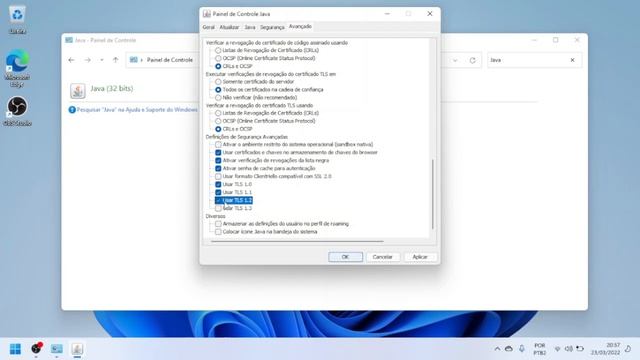Image resolution: width=640 pixels, height=360 pixels.
Task: Switch to the Segurança tab
Action: click(272, 27)
